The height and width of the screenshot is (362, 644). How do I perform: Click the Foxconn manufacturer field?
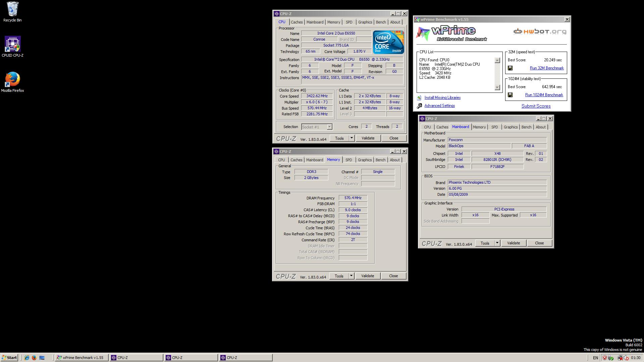tap(497, 140)
